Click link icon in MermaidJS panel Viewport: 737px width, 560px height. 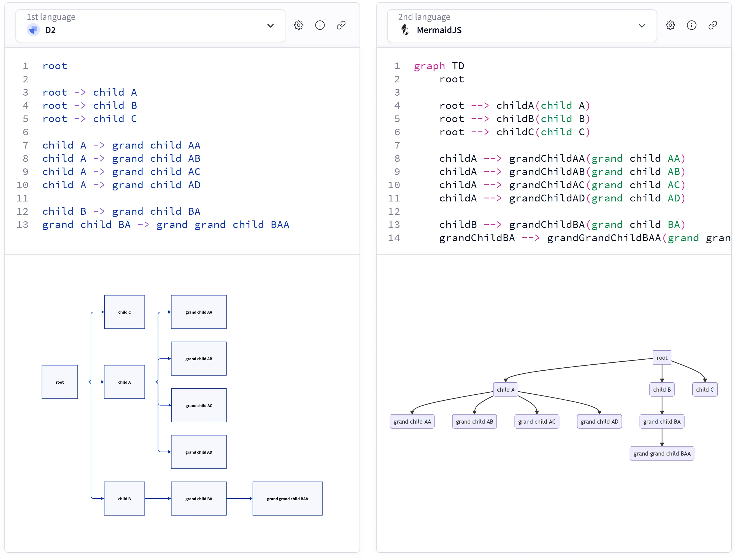pos(712,25)
